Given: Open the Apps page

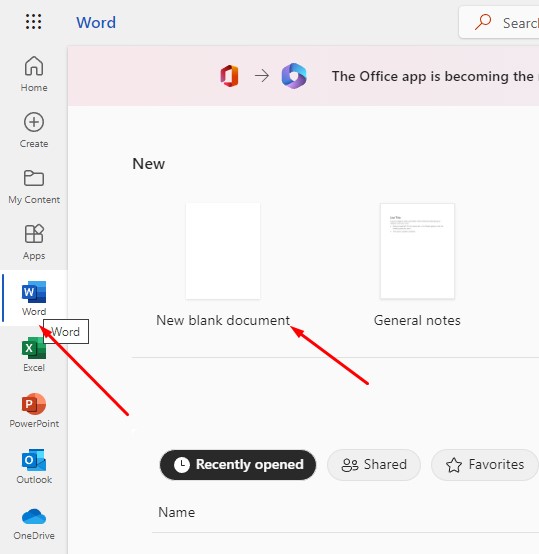Looking at the screenshot, I should click(x=34, y=242).
